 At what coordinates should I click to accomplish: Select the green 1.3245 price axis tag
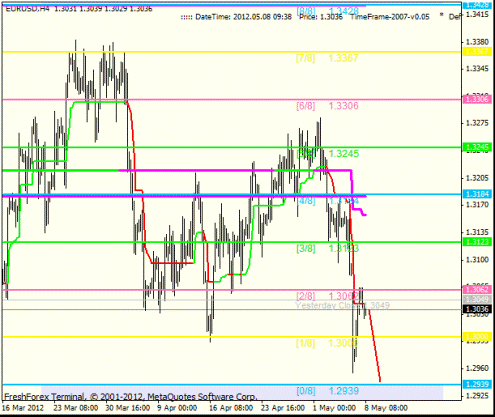[477, 147]
